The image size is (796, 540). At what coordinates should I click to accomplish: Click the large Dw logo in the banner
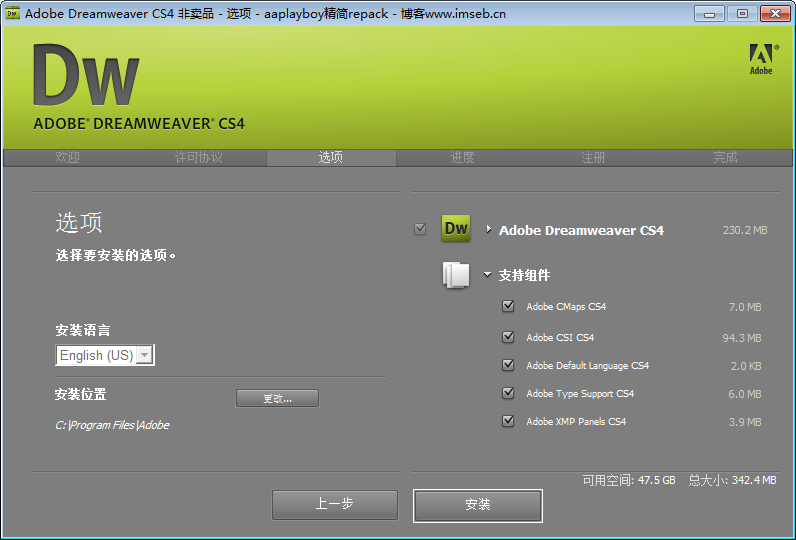86,75
